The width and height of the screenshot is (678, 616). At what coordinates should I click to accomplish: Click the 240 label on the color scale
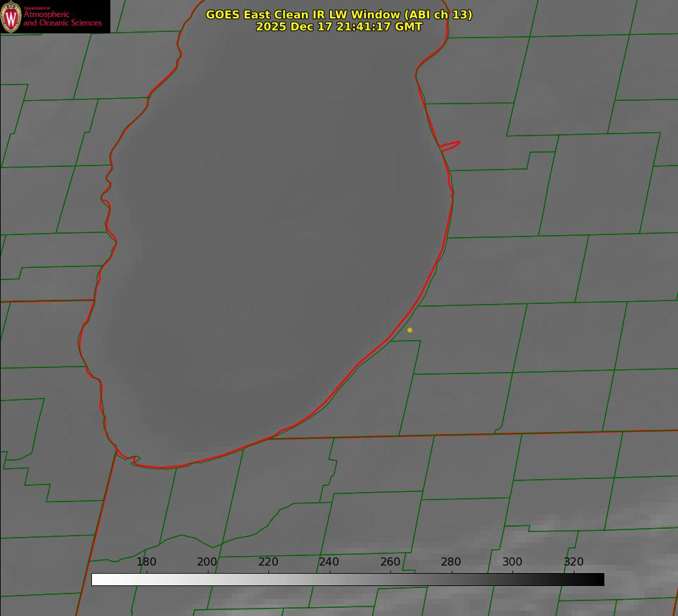(x=329, y=561)
